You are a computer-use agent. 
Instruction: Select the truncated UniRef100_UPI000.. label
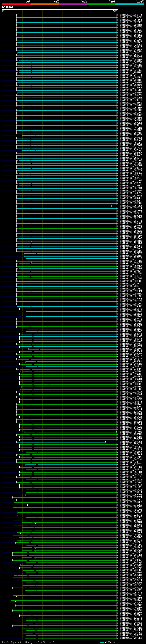132,113
